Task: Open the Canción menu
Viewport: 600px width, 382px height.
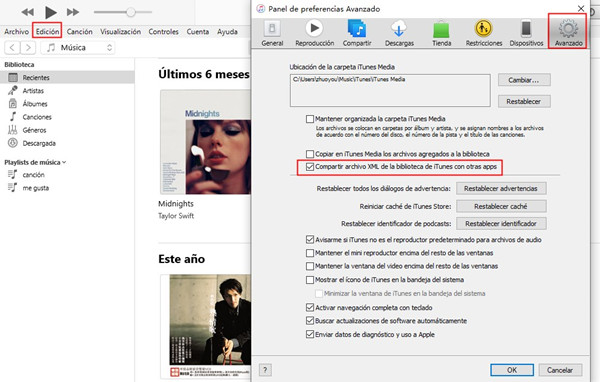Action: pyautogui.click(x=80, y=32)
